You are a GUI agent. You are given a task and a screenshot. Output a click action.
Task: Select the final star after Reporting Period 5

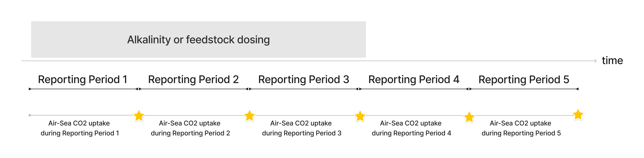[578, 115]
